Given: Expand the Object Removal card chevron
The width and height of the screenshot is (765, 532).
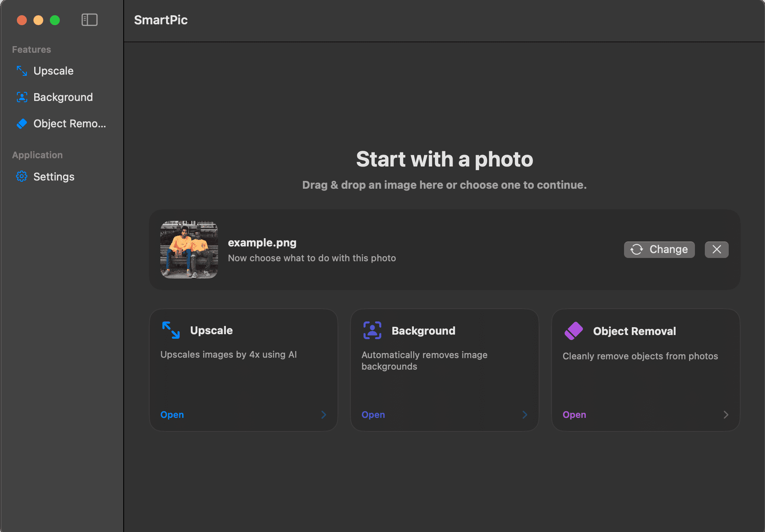Looking at the screenshot, I should tap(726, 415).
